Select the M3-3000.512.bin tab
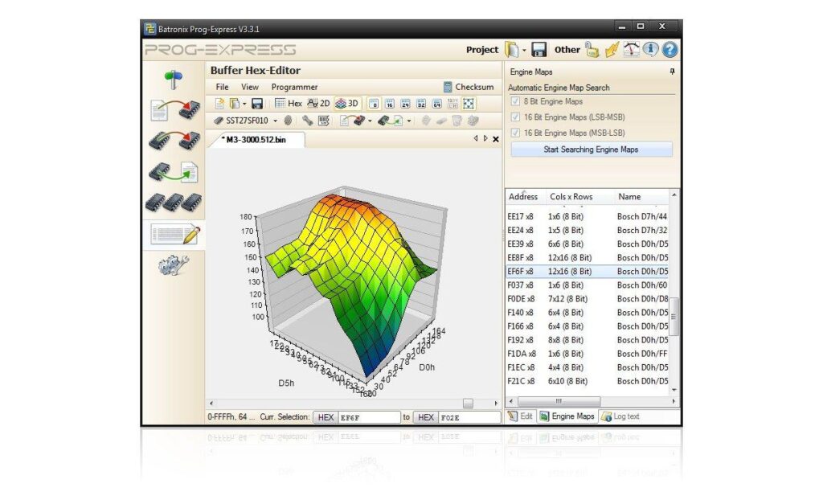The height and width of the screenshot is (504, 823). click(256, 140)
